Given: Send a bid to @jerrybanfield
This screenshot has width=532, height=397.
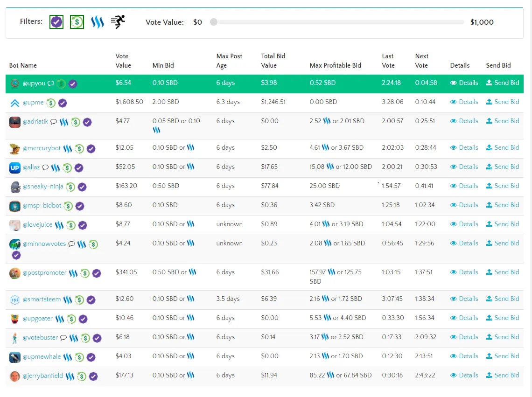Looking at the screenshot, I should [503, 375].
